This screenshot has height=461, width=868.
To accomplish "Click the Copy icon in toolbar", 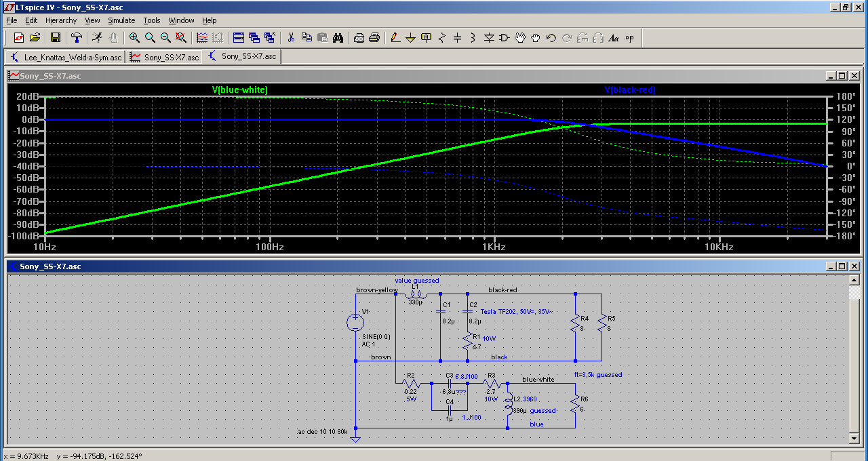I will click(307, 37).
